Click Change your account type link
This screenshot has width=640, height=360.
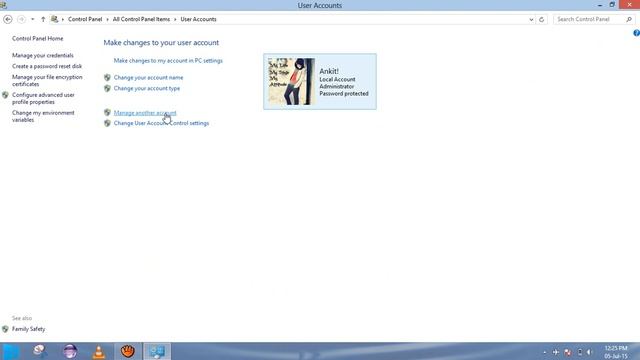point(147,88)
